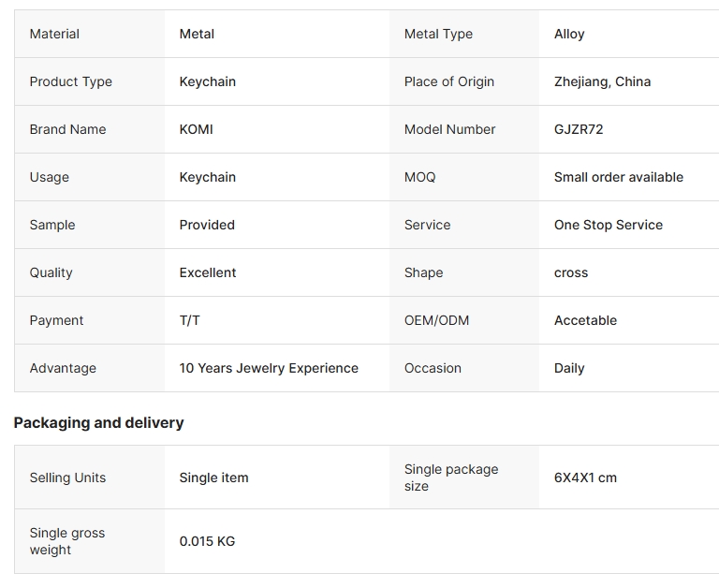Select Small order available text
This screenshot has height=588, width=719.
618,177
